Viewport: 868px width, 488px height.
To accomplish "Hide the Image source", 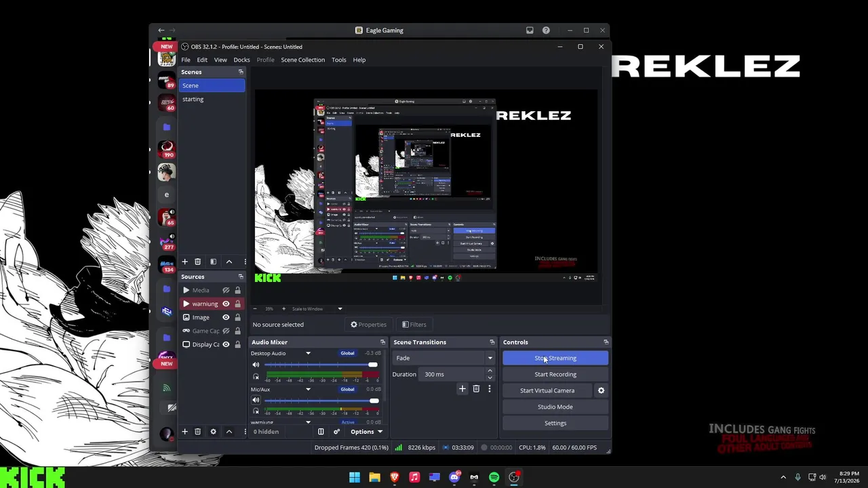I will [226, 317].
